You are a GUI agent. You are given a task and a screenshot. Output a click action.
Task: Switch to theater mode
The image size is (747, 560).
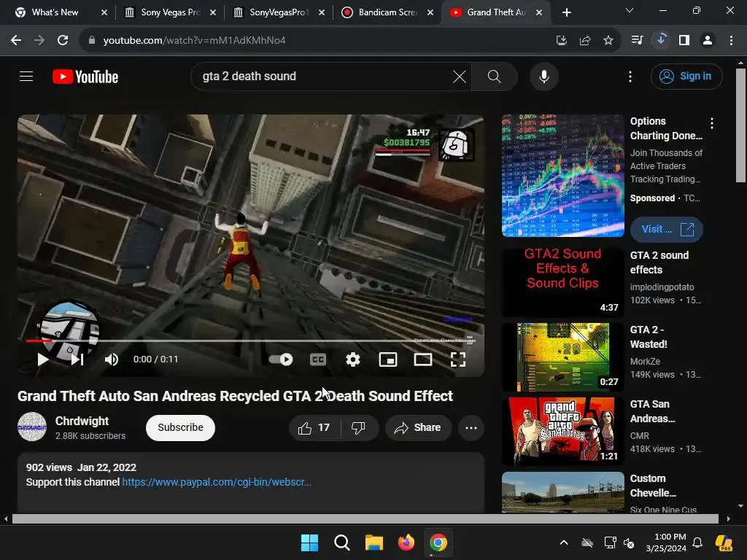pyautogui.click(x=423, y=359)
